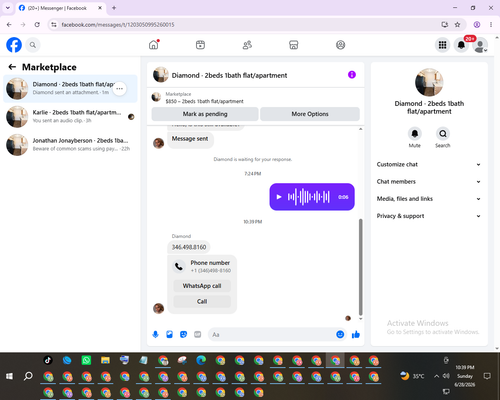The width and height of the screenshot is (500, 400).
Task: Open the grid Menu icon
Action: click(x=442, y=45)
